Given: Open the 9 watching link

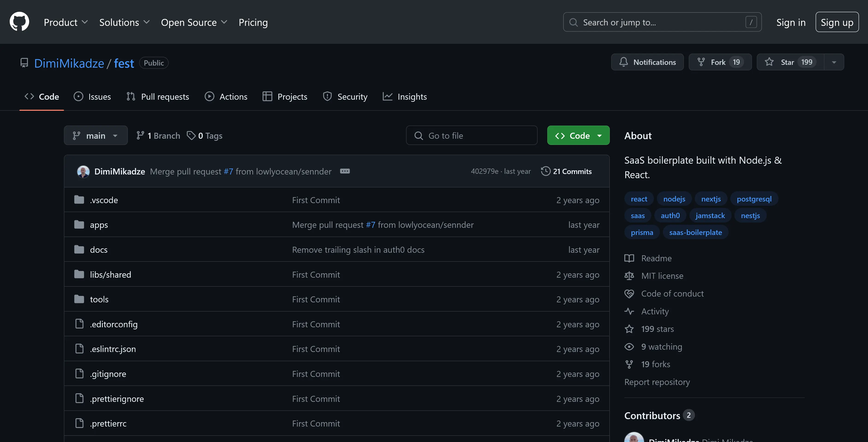Looking at the screenshot, I should click(661, 347).
